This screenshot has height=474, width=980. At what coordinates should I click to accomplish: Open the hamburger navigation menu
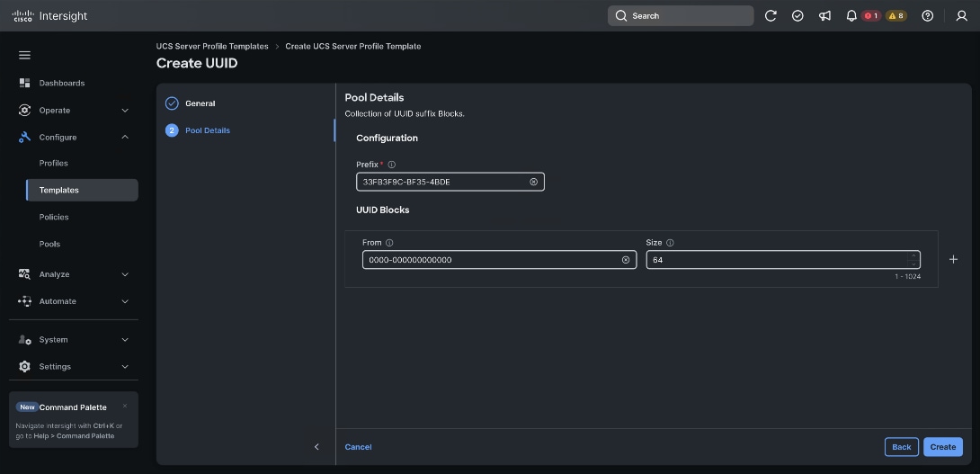(x=24, y=55)
